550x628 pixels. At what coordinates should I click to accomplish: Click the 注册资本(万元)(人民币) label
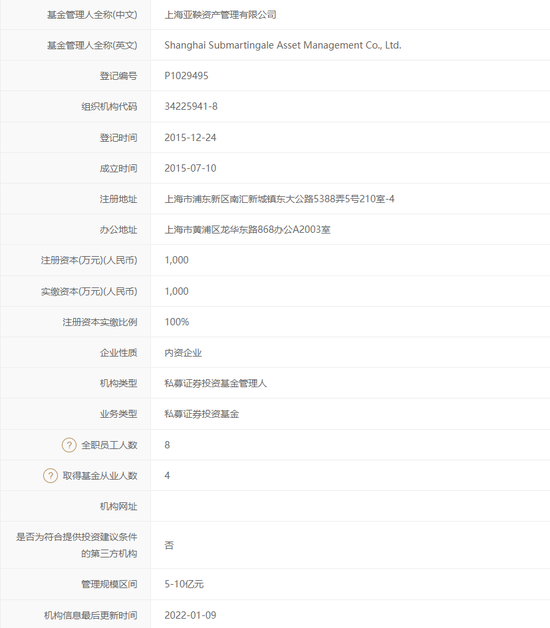click(x=89, y=260)
